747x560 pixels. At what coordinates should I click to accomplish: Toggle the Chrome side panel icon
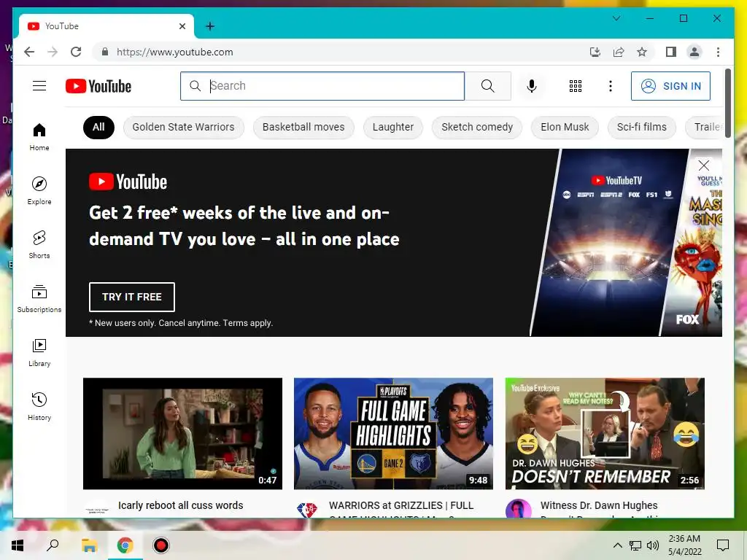[671, 52]
